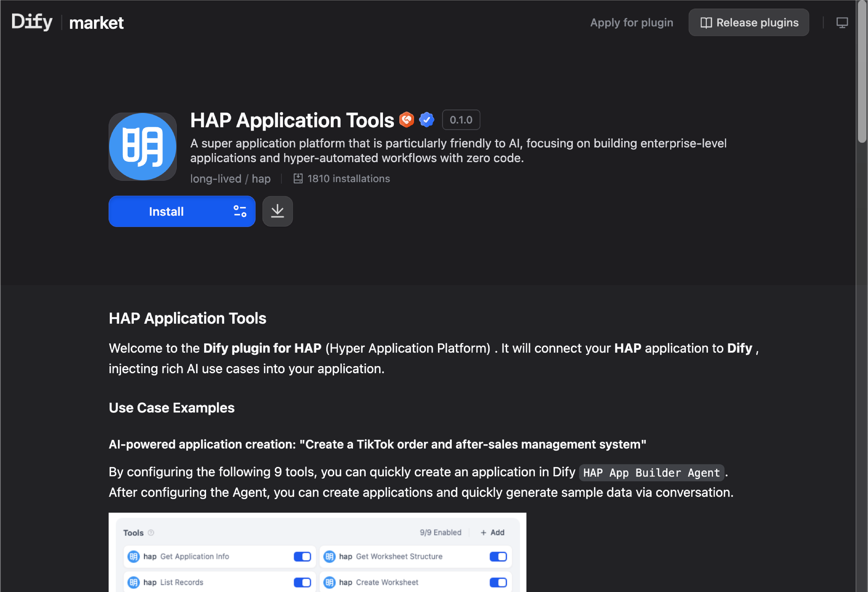Click the Install button
Viewport: 868px width, 592px height.
pos(166,211)
